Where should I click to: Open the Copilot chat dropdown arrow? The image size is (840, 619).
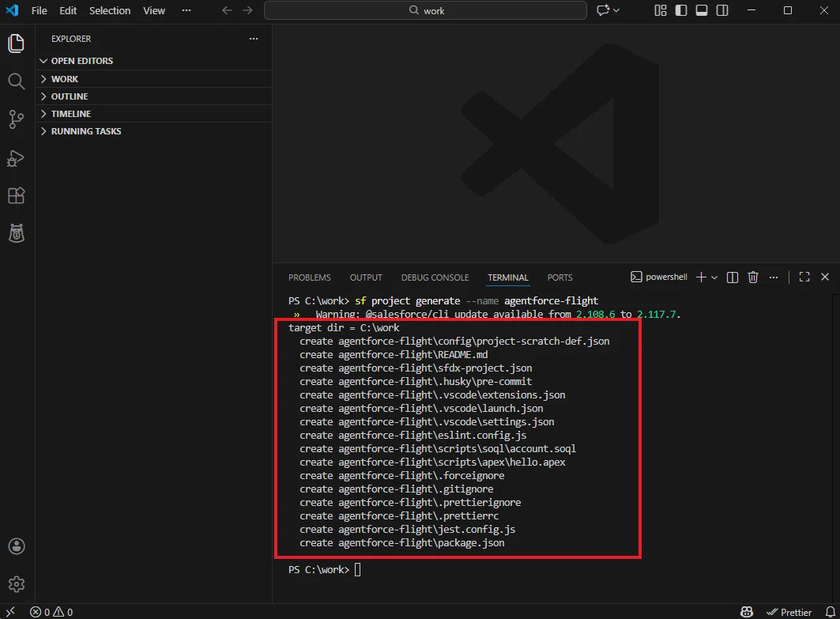[616, 10]
